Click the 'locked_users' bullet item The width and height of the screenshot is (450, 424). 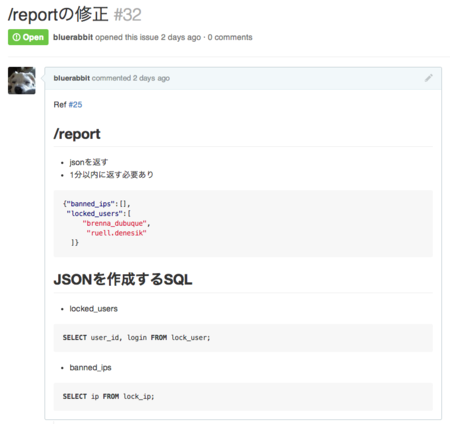93,309
